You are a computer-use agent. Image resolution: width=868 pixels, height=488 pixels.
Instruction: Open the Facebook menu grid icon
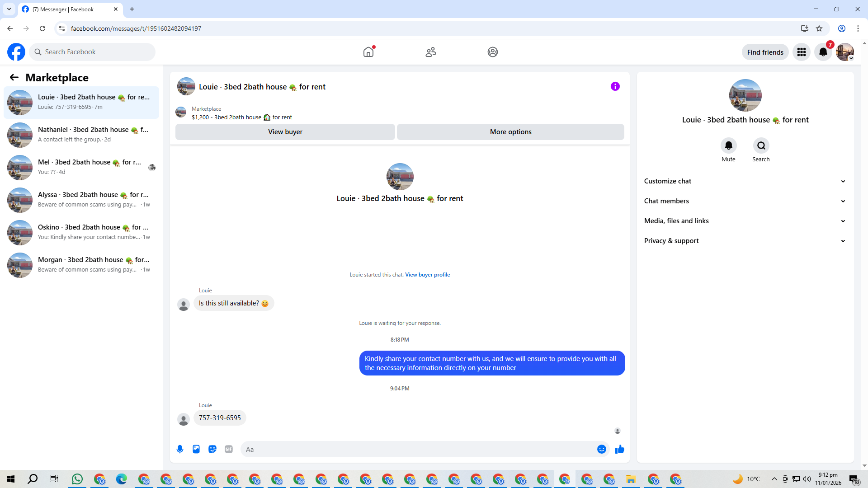[x=802, y=52]
